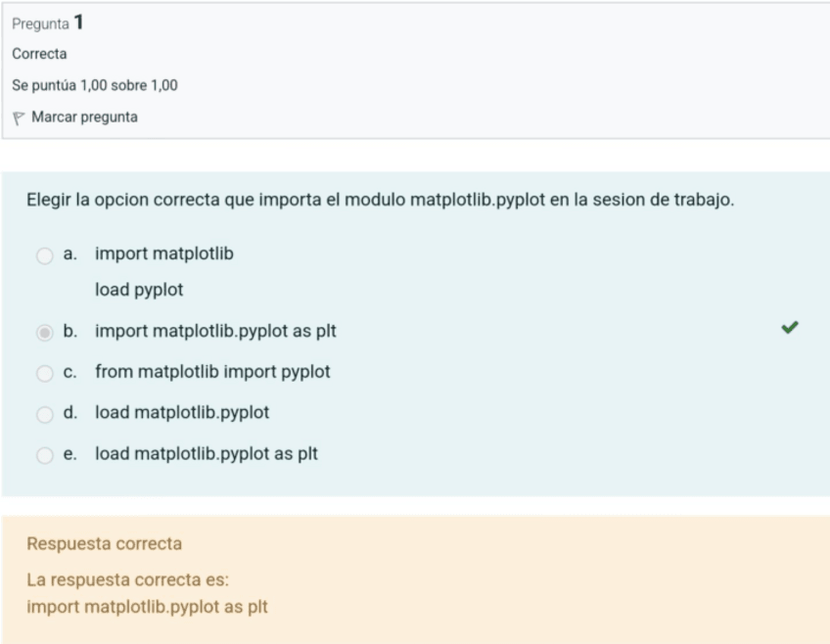The image size is (830, 644).
Task: Select radio button for option a
Action: (44, 255)
